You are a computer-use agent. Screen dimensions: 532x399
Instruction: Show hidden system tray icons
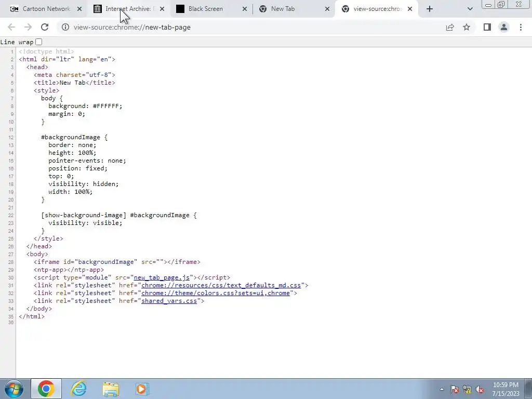442,390
